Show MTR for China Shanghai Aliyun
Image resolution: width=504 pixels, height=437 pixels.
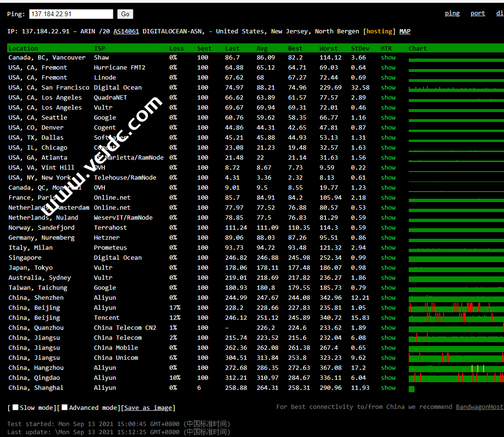[388, 388]
